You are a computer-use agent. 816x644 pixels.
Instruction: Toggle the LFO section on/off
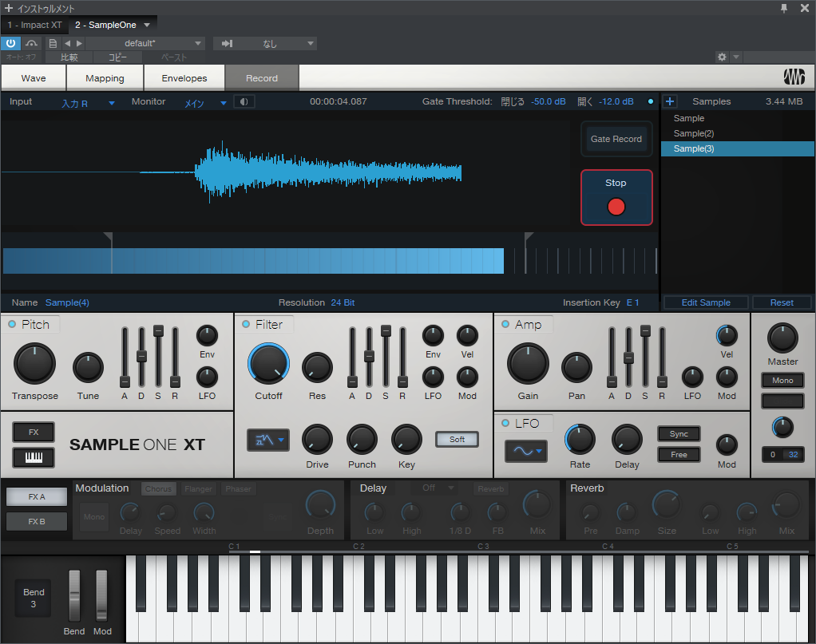click(x=505, y=423)
